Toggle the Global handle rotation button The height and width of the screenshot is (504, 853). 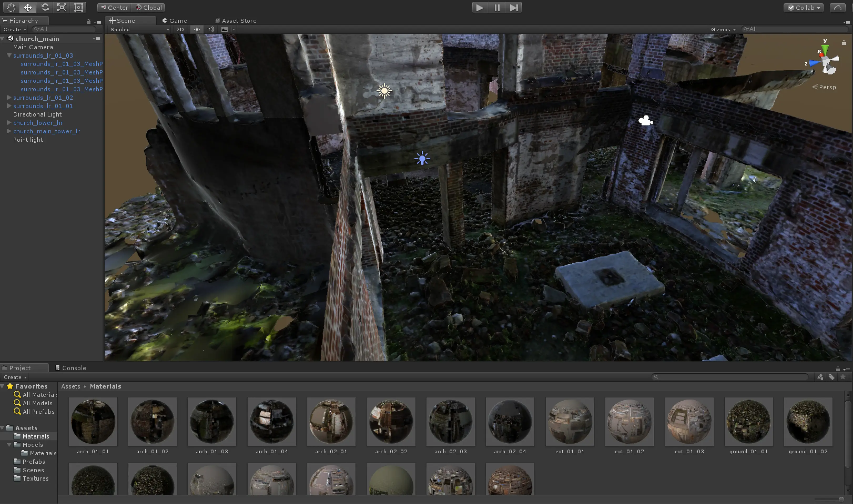tap(148, 7)
